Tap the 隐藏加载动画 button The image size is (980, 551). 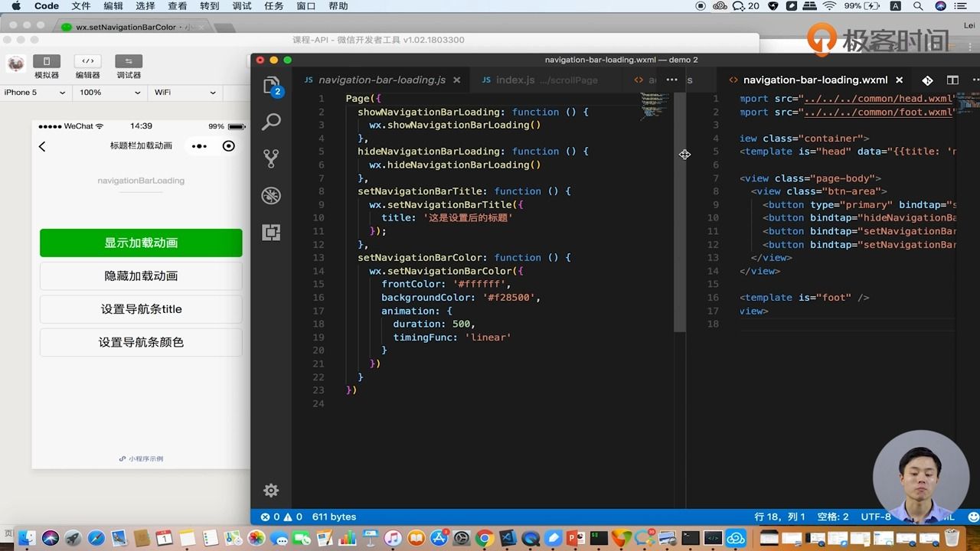(141, 276)
